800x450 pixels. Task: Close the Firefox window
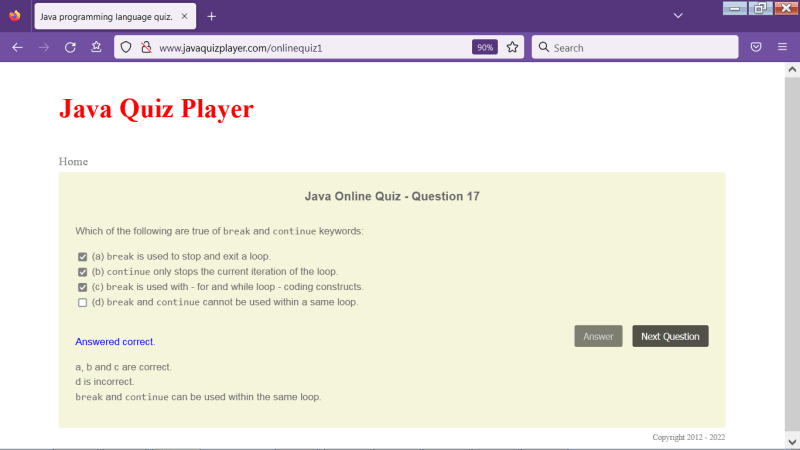click(786, 8)
